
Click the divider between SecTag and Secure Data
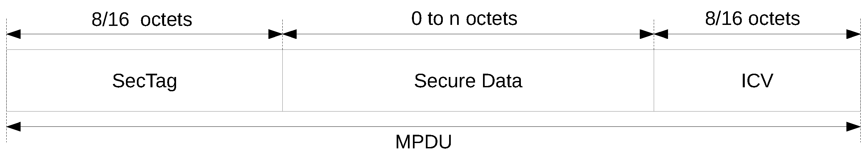pyautogui.click(x=282, y=81)
